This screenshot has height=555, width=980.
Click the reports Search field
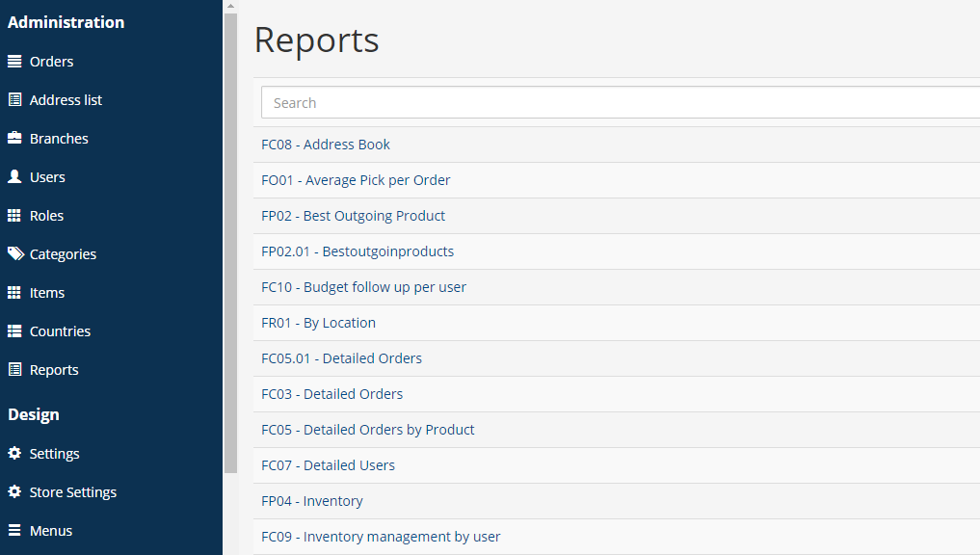coord(621,102)
